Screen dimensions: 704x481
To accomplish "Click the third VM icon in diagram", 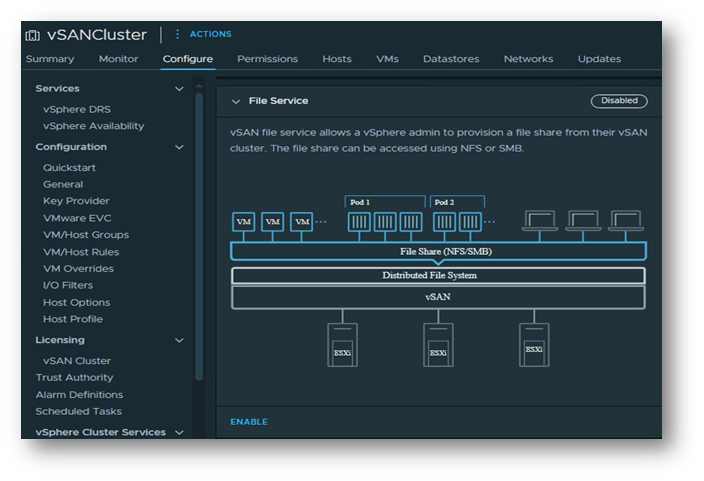I will (302, 222).
